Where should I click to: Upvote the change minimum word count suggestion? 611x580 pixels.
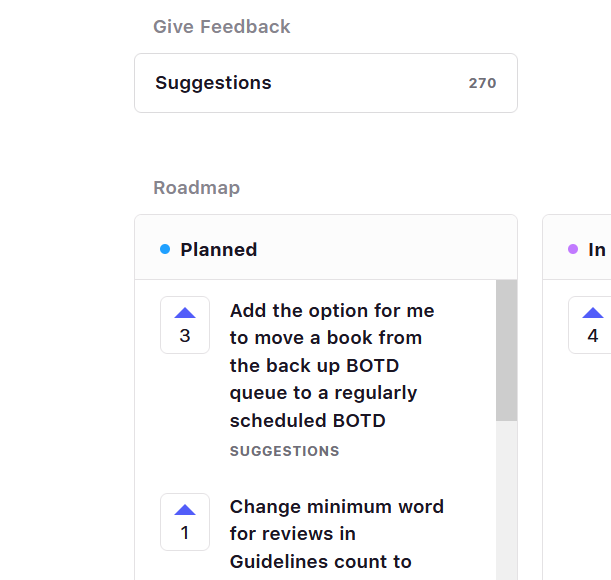[185, 510]
